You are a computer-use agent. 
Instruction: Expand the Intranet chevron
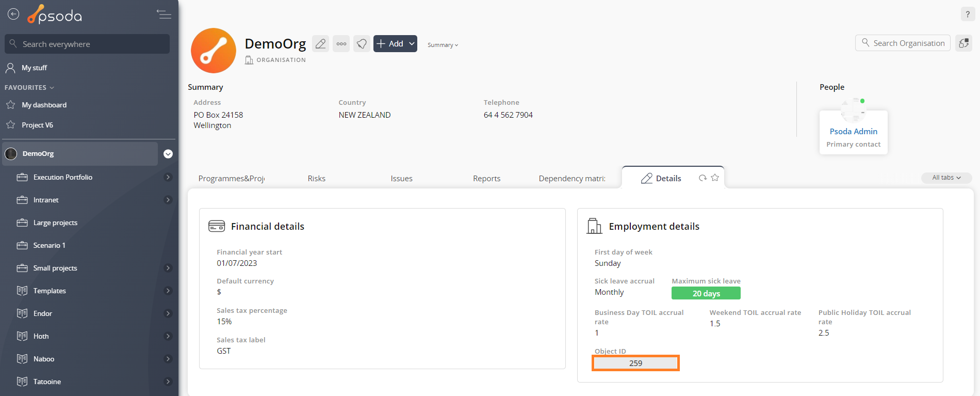[x=168, y=200]
